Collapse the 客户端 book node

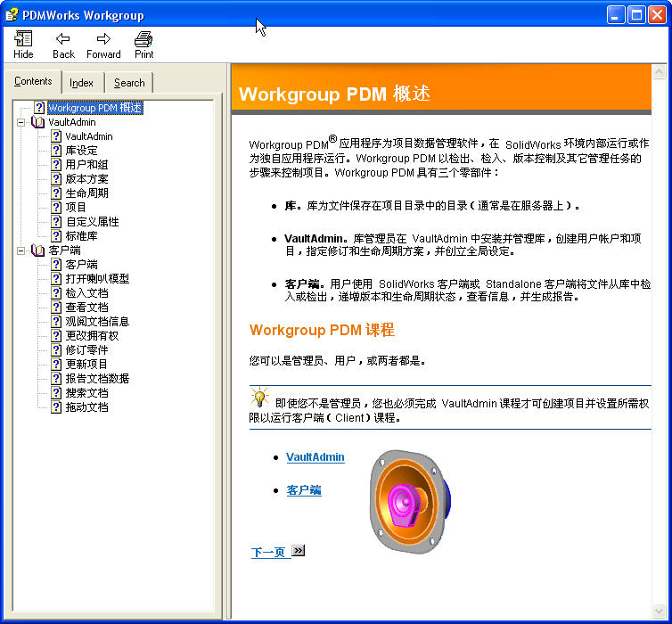coord(20,250)
